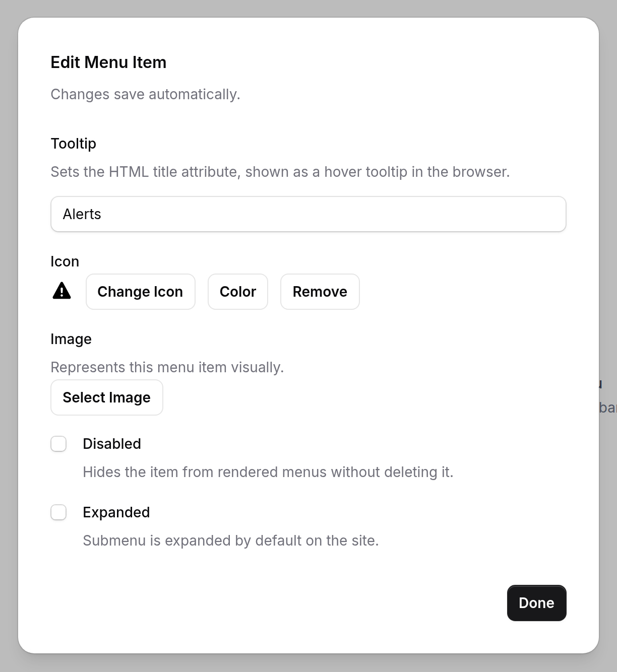Enable the Disabled checkbox
This screenshot has width=617, height=672.
point(58,444)
